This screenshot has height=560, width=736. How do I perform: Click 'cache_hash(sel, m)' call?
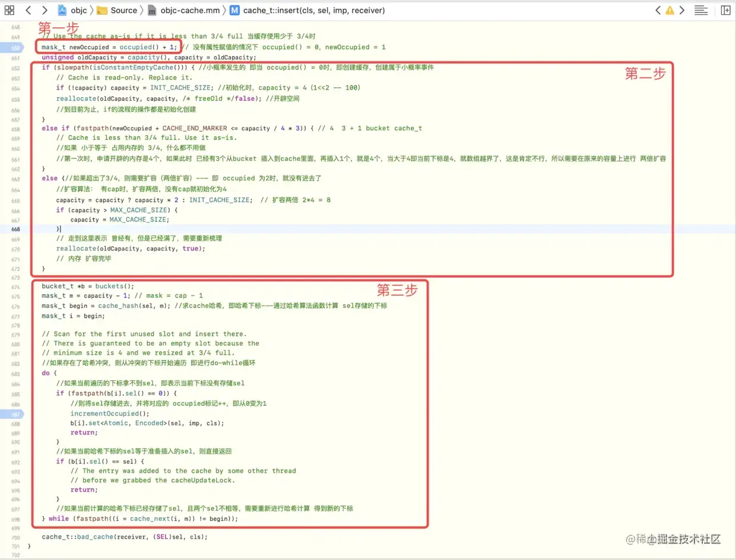[135, 306]
